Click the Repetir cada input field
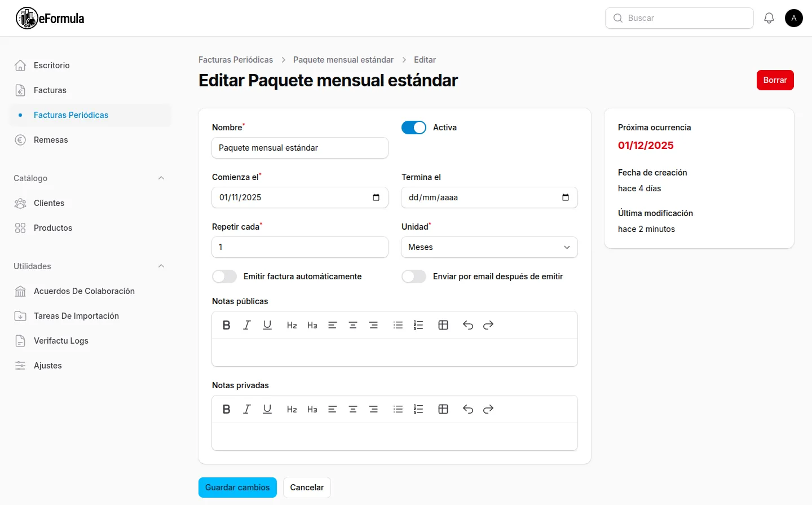This screenshot has height=505, width=812. coord(300,247)
